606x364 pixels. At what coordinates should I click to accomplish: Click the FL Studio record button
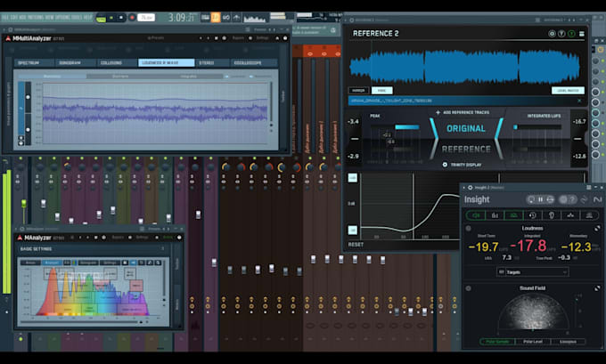click(132, 18)
